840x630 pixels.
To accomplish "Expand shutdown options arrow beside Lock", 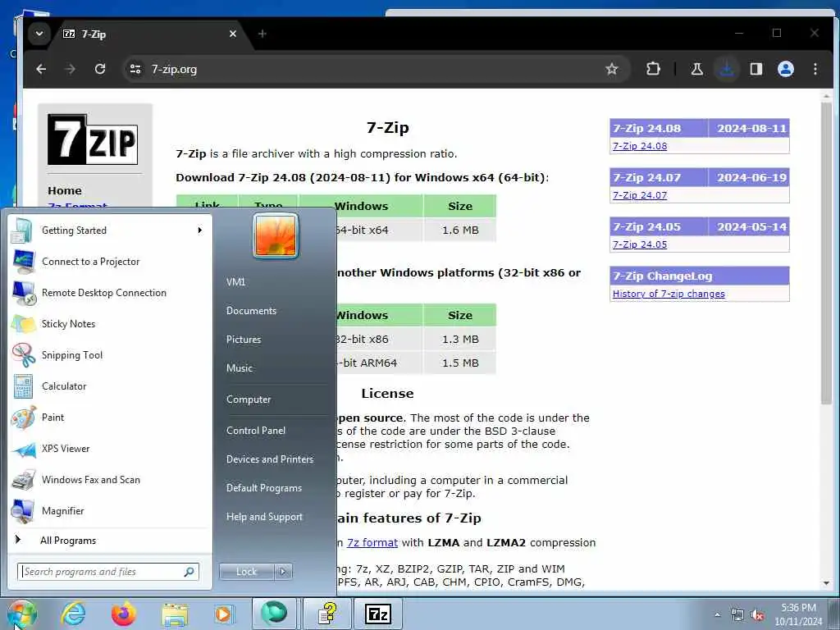I will coord(283,572).
